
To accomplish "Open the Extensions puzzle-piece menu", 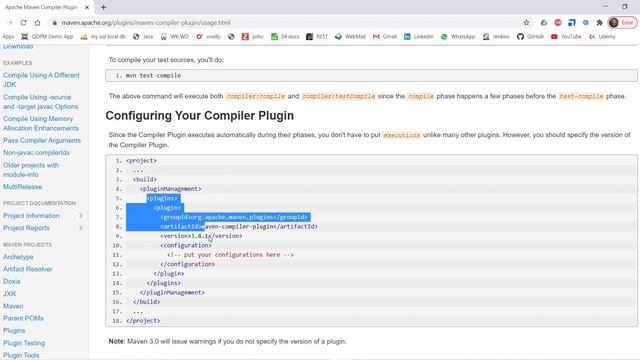I will (x=599, y=22).
